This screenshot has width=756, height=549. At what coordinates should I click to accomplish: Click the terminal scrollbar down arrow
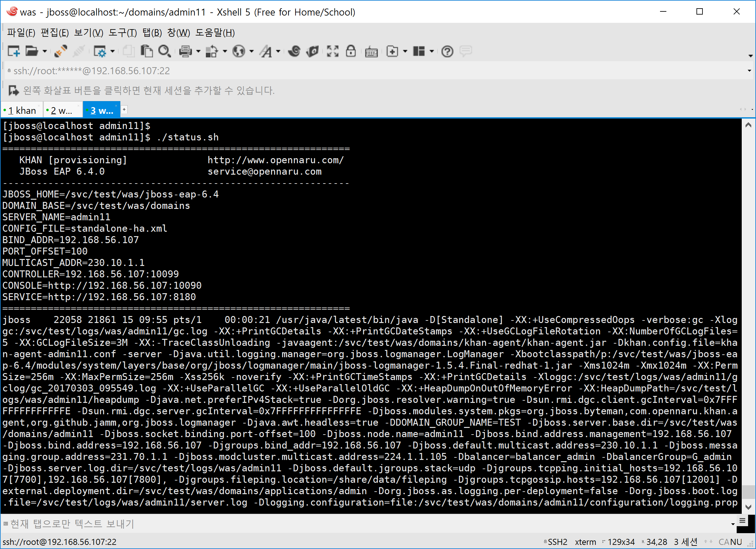748,507
